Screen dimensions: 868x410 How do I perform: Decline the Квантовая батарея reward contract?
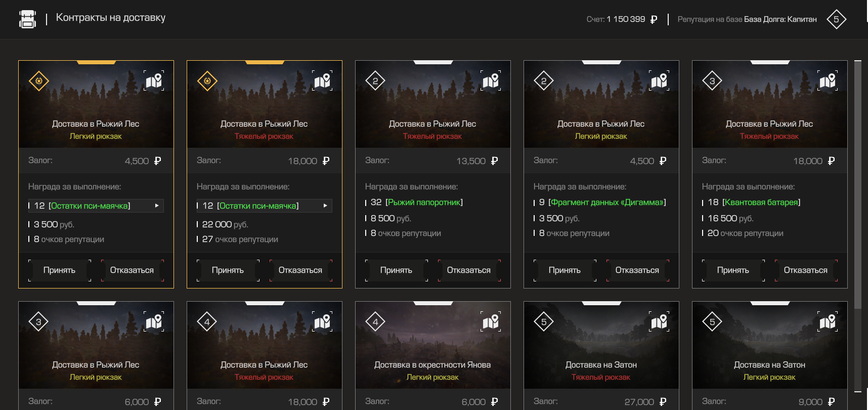tap(805, 270)
